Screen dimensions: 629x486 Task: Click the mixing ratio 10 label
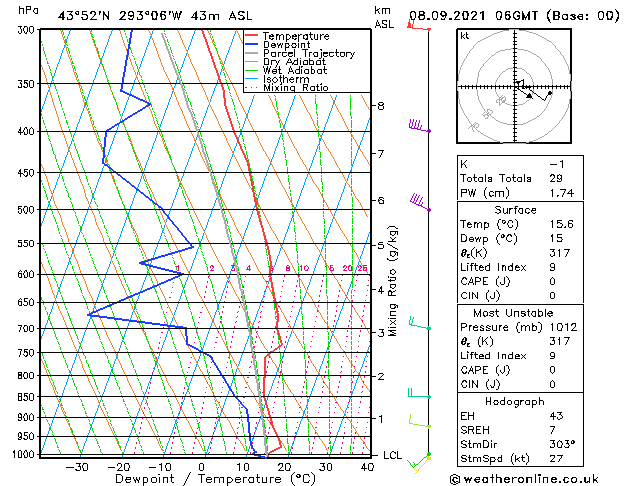[304, 268]
